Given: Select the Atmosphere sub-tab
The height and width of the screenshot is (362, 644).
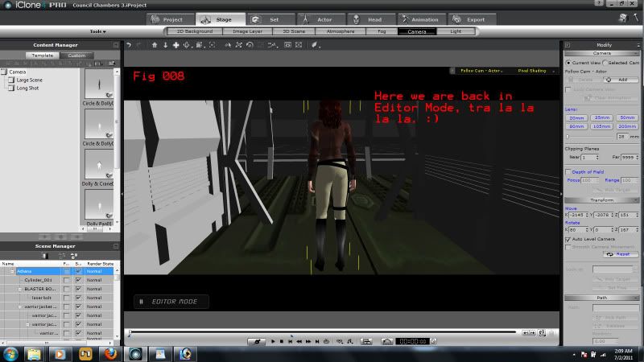Looking at the screenshot, I should pyautogui.click(x=341, y=31).
